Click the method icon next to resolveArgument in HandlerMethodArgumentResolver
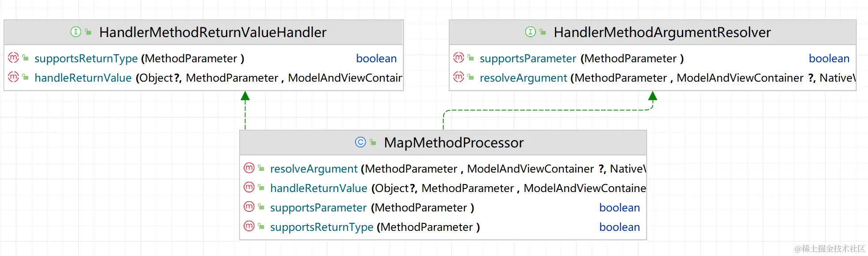 [x=459, y=77]
